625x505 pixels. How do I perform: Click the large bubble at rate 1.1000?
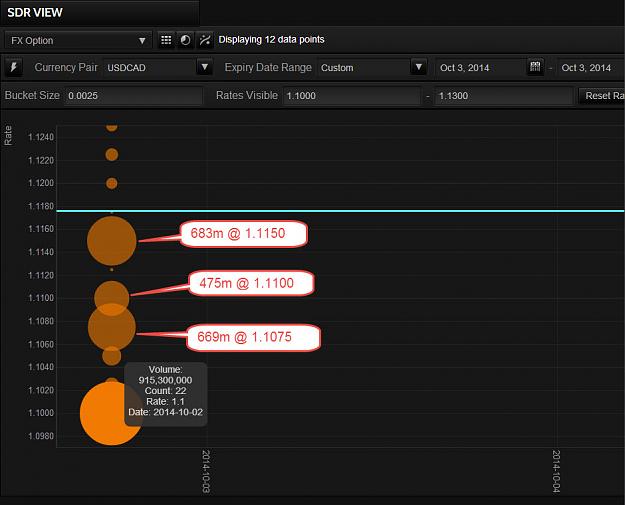(x=112, y=413)
